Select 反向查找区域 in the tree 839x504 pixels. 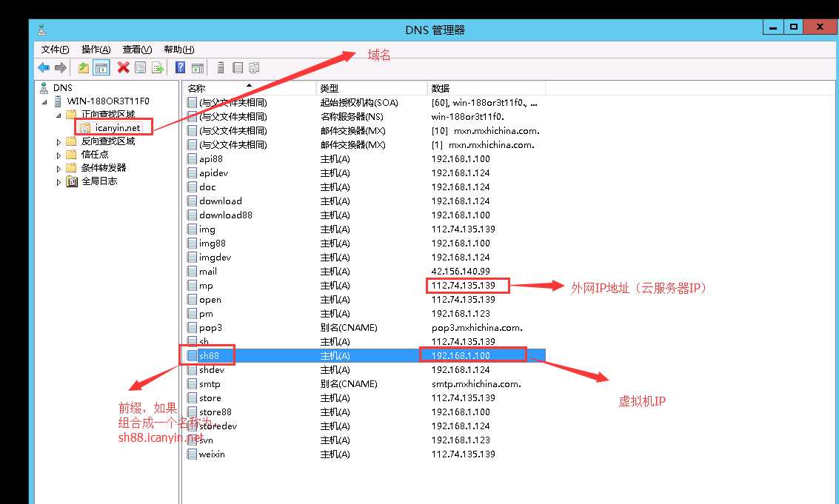pos(108,141)
